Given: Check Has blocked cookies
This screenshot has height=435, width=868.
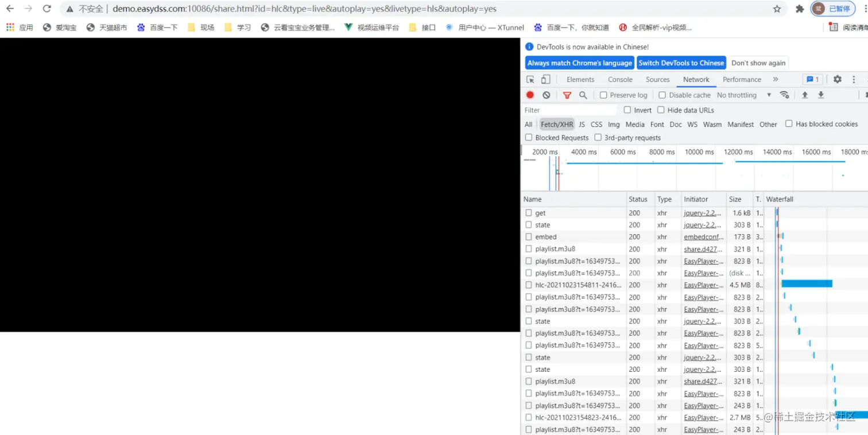Looking at the screenshot, I should coord(789,123).
